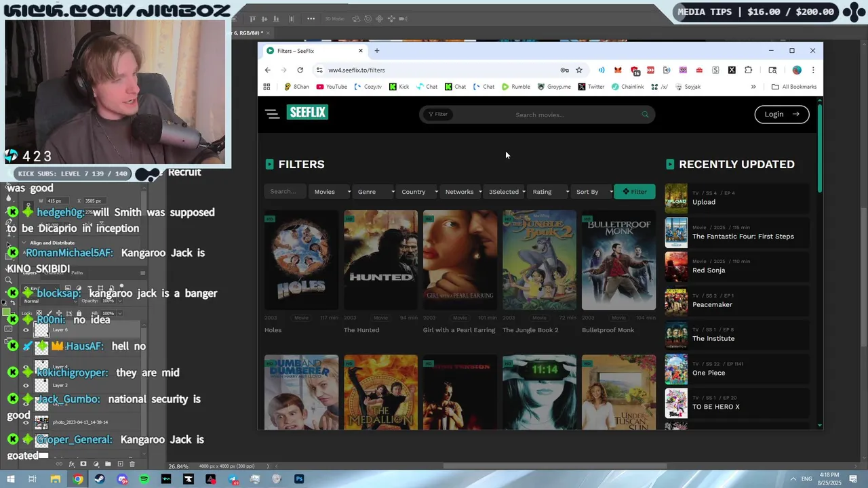Click the Red Sonja recently updated entry
Screen dimensions: 868x488
pos(709,270)
